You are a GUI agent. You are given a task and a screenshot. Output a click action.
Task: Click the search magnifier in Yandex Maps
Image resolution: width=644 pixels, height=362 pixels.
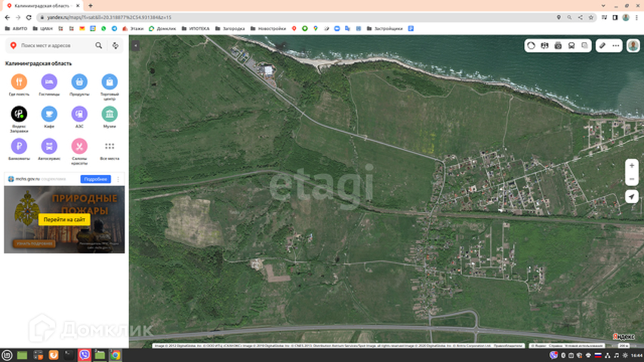(98, 45)
